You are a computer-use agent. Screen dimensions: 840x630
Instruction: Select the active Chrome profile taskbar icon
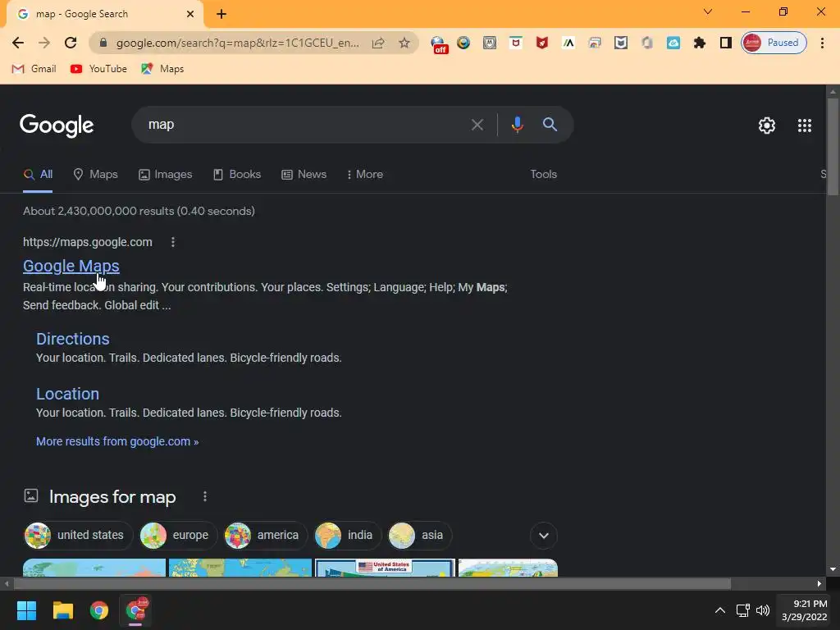point(135,610)
